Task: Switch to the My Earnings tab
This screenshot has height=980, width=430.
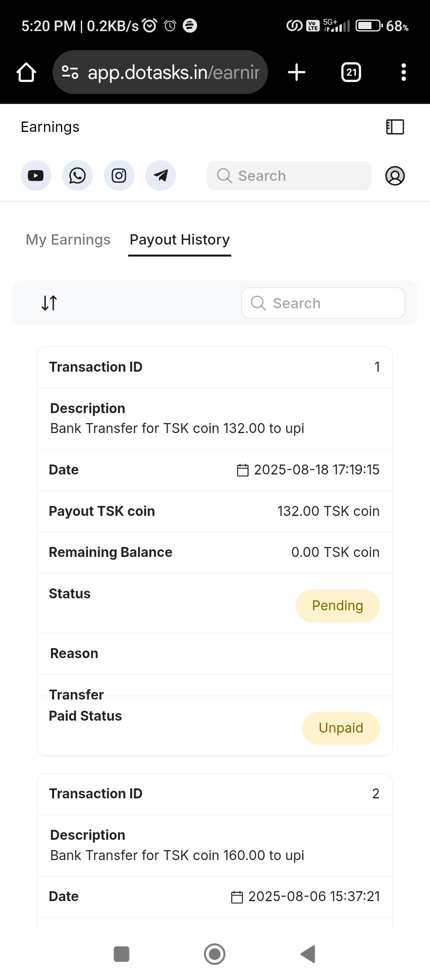Action: (68, 240)
